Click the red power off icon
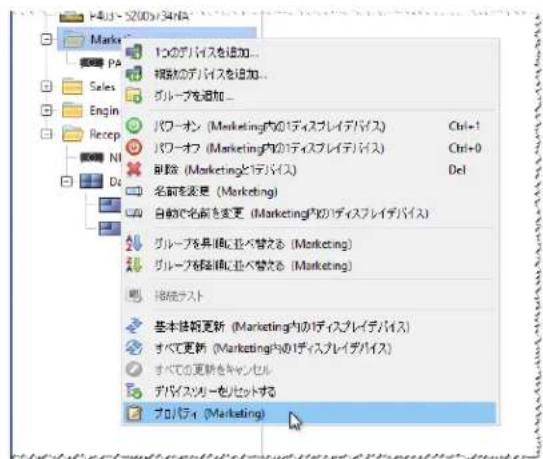 [134, 148]
